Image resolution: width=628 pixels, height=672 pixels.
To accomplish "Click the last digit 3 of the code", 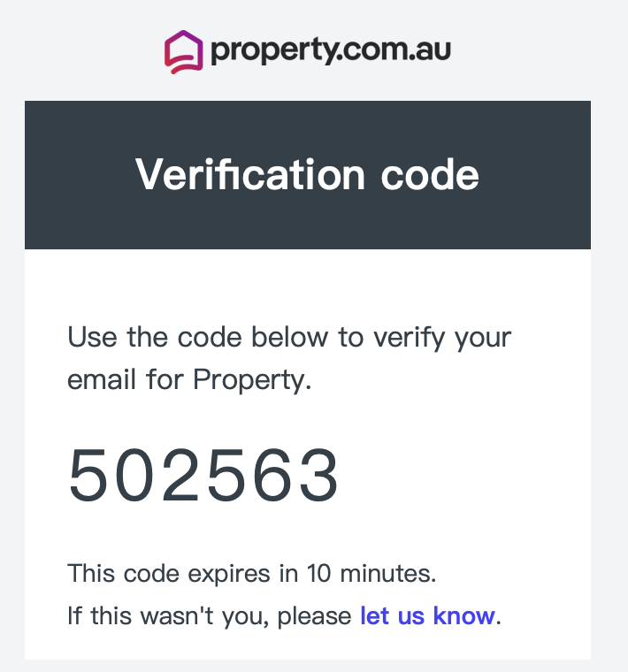I will click(319, 475).
